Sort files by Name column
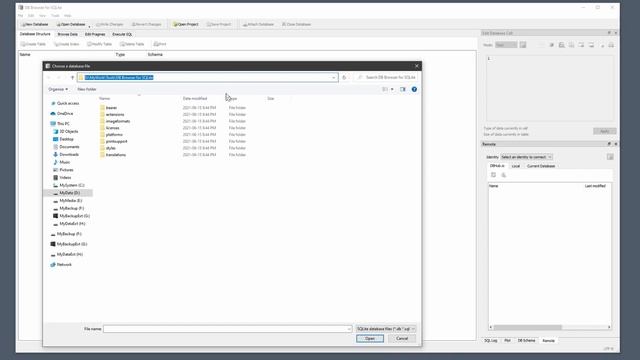Screen dimensions: 640x360 (104, 99)
